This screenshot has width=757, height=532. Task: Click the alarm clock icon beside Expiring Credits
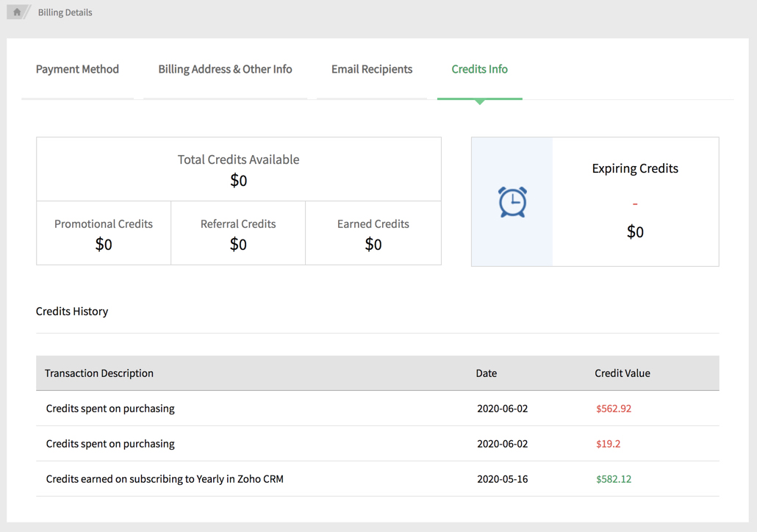pos(512,201)
